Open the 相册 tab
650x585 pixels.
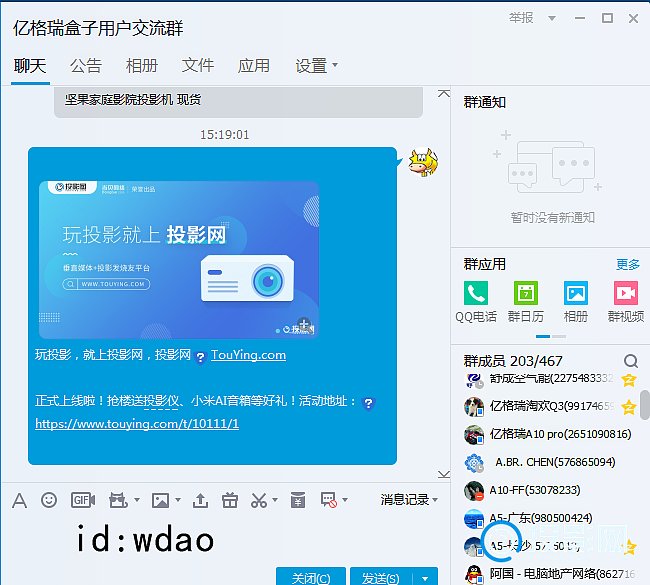point(142,66)
